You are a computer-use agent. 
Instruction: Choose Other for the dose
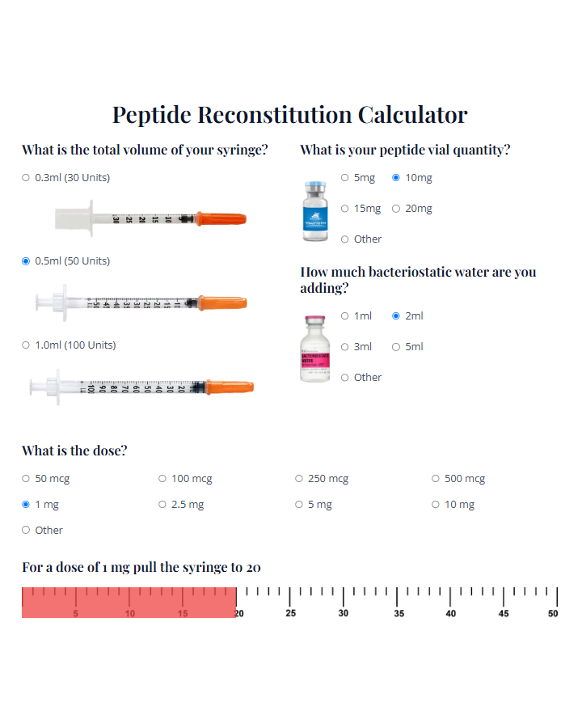click(x=26, y=531)
